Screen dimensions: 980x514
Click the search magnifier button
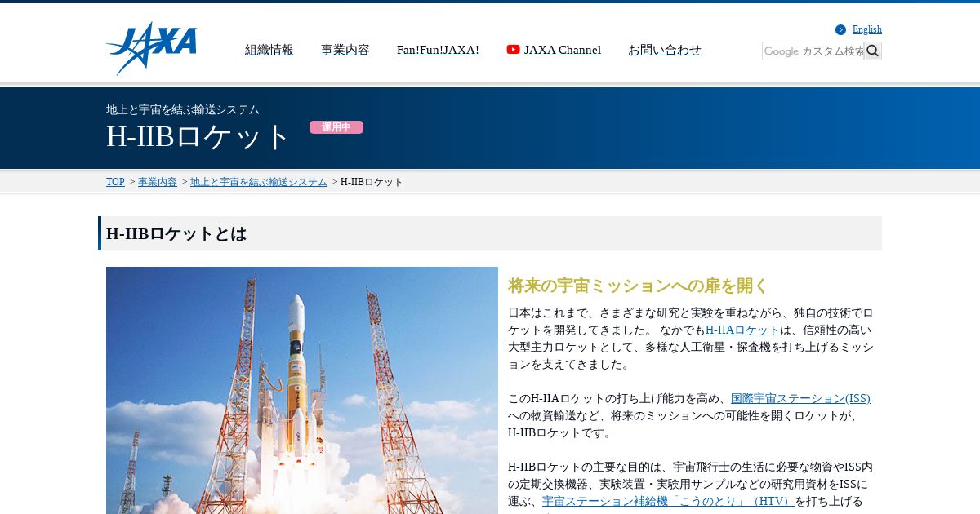pyautogui.click(x=873, y=51)
